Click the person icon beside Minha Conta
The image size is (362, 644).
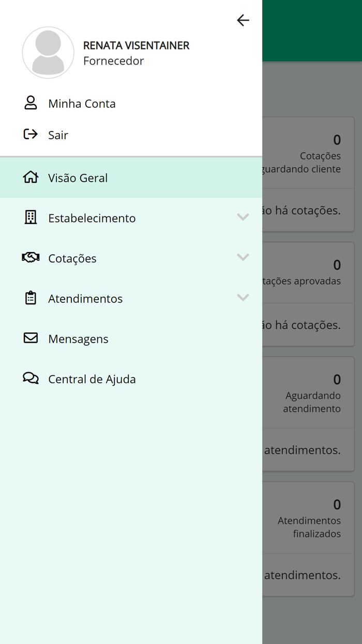point(31,103)
